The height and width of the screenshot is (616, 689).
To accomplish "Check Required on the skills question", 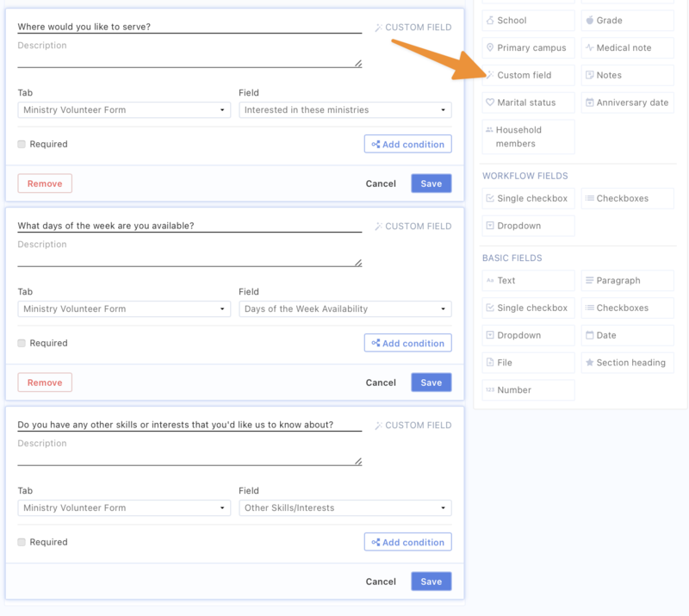I will (22, 542).
